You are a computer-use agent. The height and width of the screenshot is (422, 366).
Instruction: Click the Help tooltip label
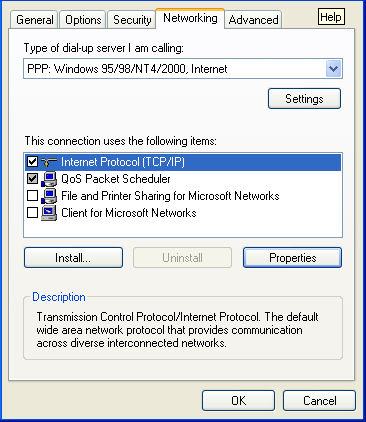(331, 17)
